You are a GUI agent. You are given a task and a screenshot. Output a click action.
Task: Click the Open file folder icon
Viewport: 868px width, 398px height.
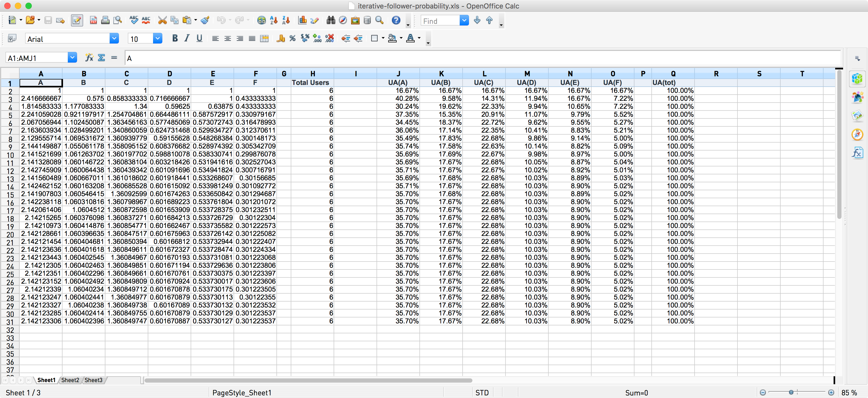tap(30, 21)
